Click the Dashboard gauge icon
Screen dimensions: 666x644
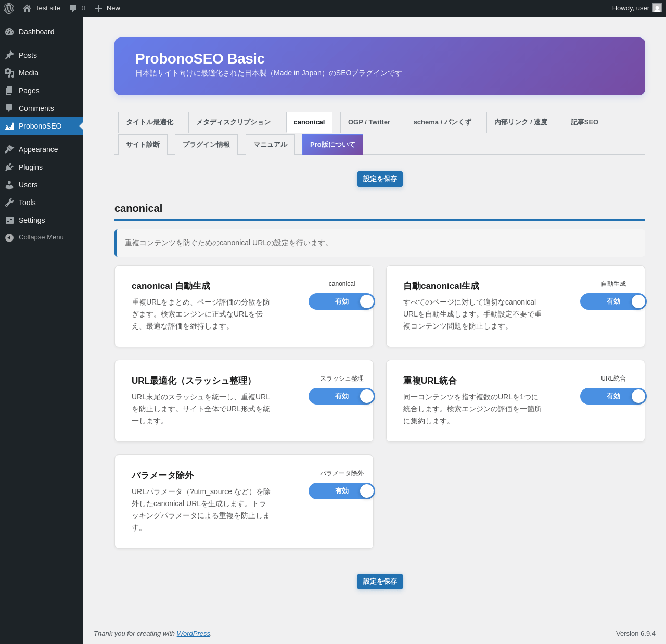[x=9, y=32]
